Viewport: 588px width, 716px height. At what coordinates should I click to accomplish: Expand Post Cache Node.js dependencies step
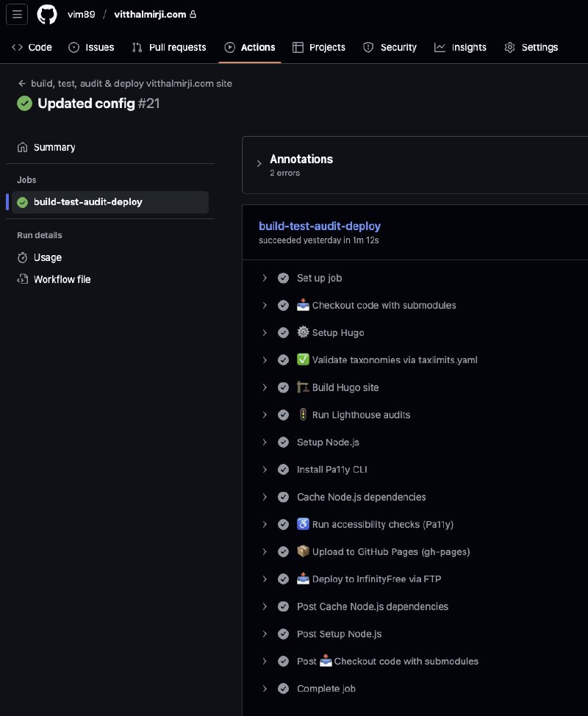265,607
